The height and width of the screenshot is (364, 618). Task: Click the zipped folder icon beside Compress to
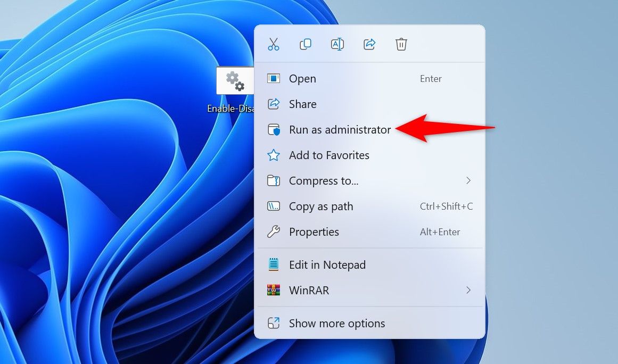click(x=274, y=180)
